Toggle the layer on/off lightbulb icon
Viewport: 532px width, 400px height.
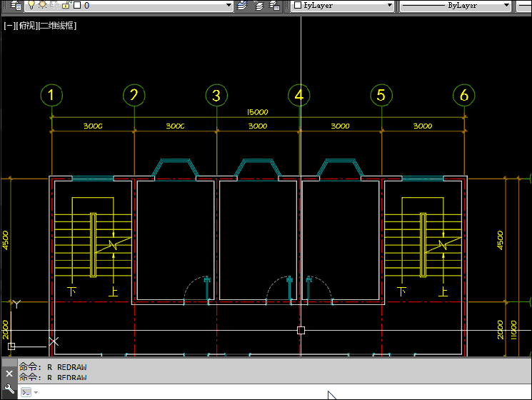click(32, 5)
